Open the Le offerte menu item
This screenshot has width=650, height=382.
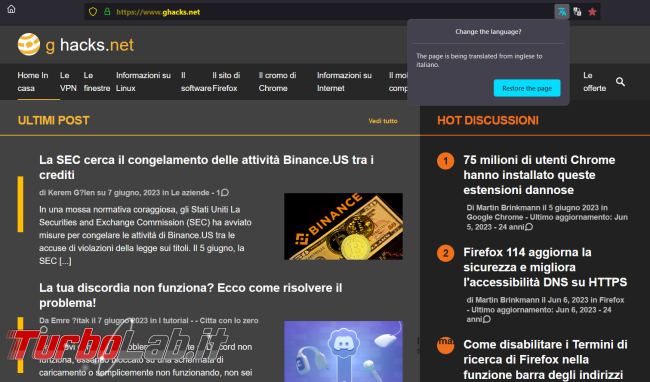click(594, 82)
